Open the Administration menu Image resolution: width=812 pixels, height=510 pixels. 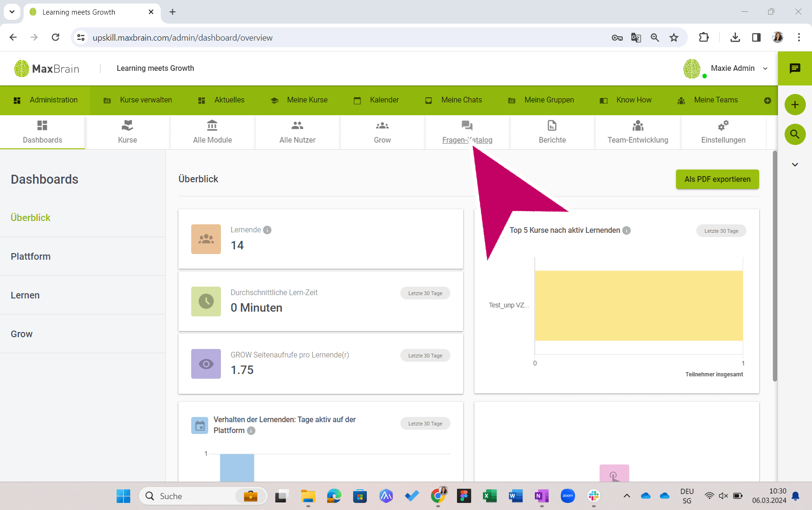pyautogui.click(x=45, y=100)
